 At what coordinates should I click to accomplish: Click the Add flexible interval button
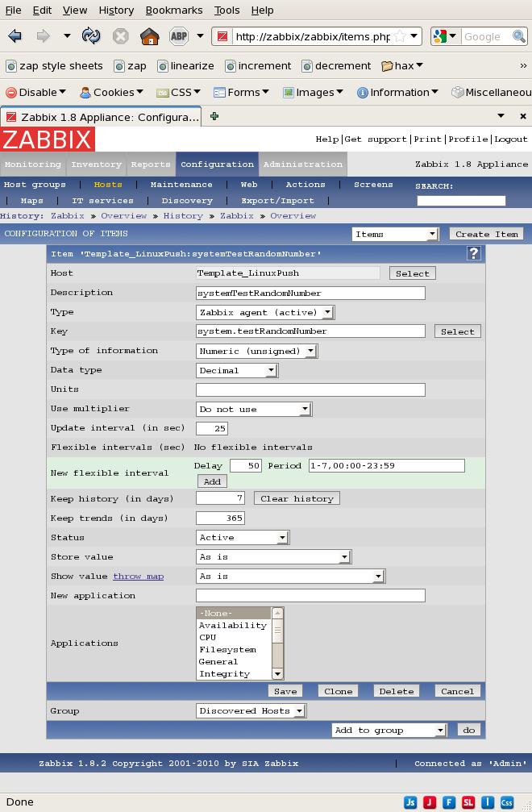coord(212,481)
